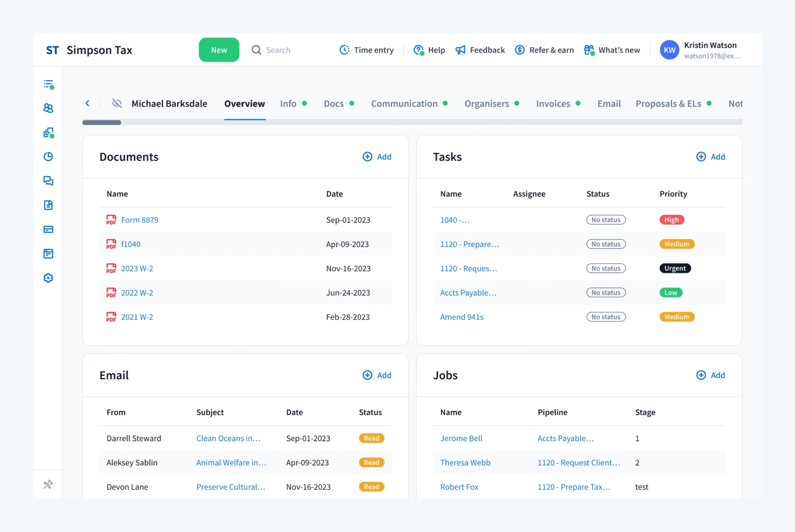Open the task list icon in sidebar

point(48,84)
